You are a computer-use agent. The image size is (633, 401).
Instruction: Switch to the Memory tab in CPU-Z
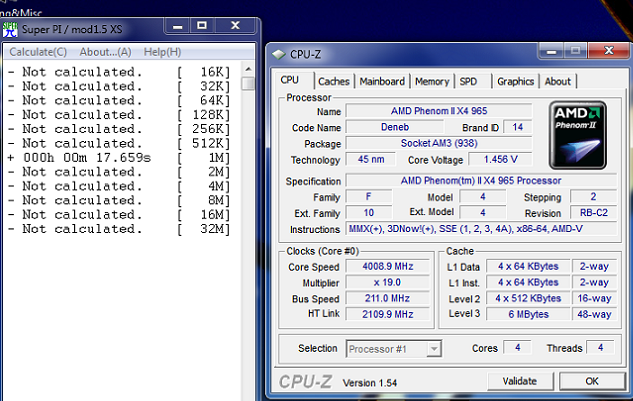(x=432, y=82)
